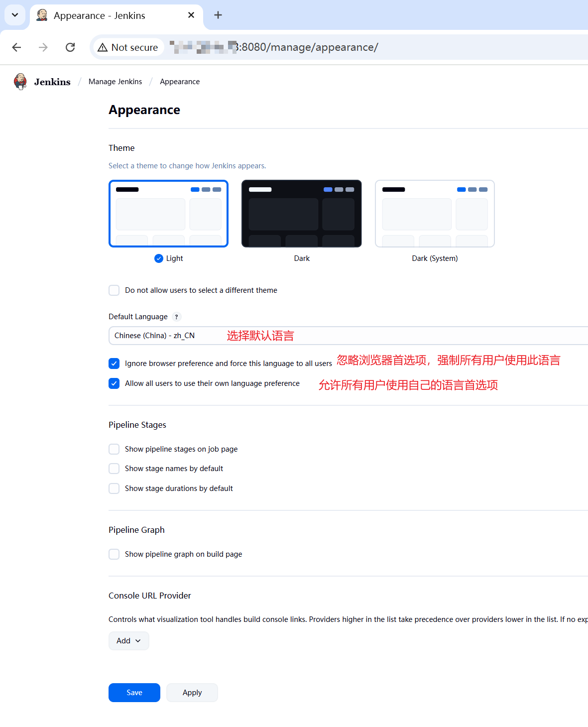Click the Jenkins home title link
This screenshot has height=727, width=588.
52,82
